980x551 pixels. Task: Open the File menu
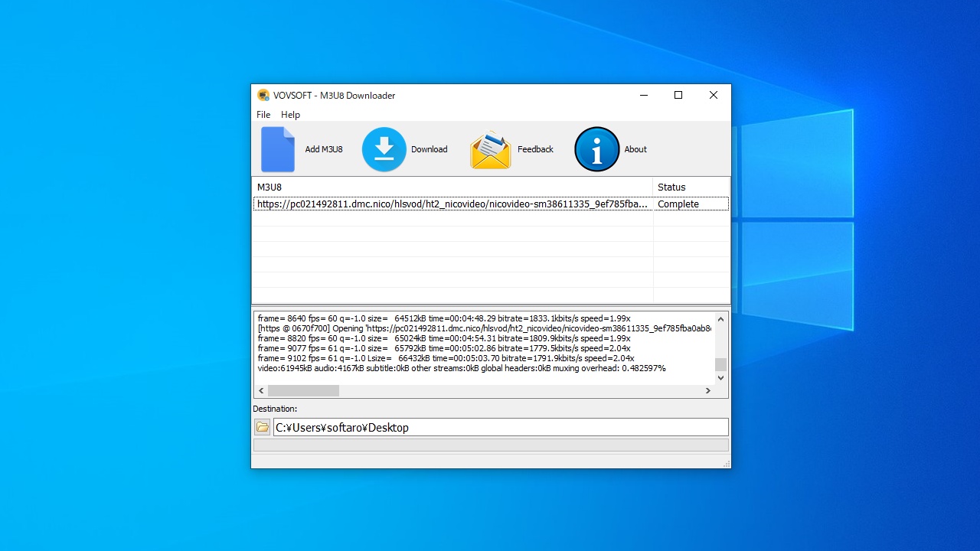263,115
